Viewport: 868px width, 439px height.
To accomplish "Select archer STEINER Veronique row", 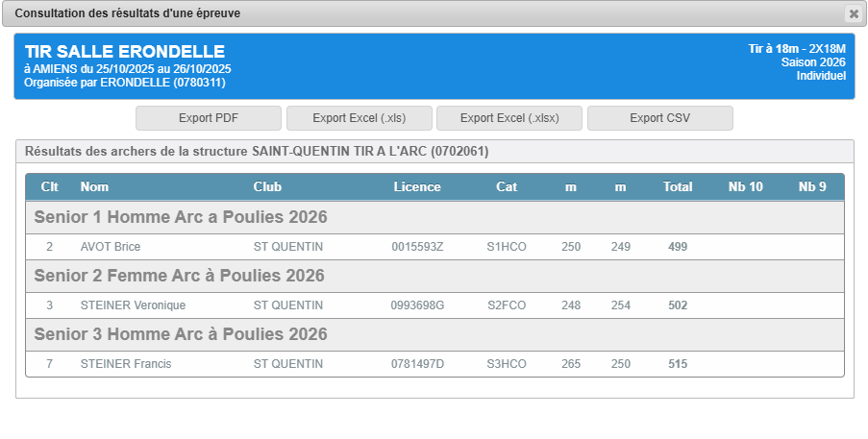I will coord(133,305).
